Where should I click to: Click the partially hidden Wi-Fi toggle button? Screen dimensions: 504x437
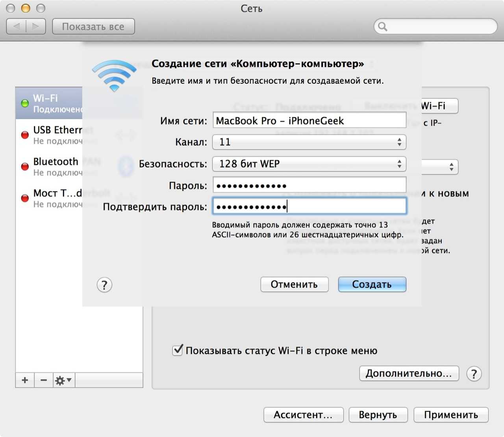(x=439, y=106)
